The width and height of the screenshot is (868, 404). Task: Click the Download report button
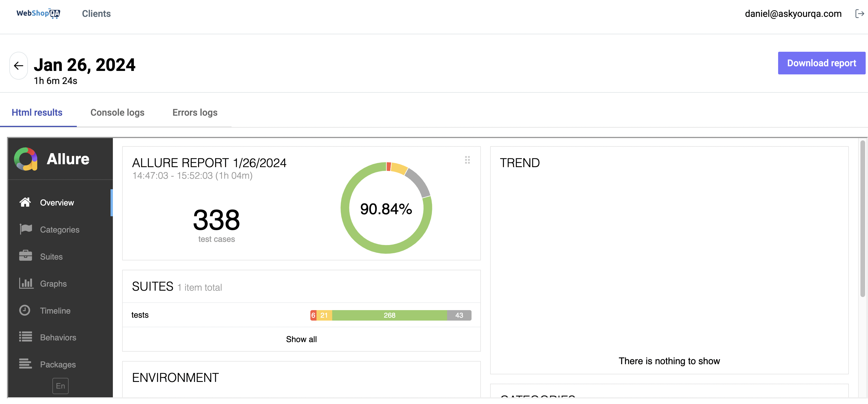[x=821, y=63]
